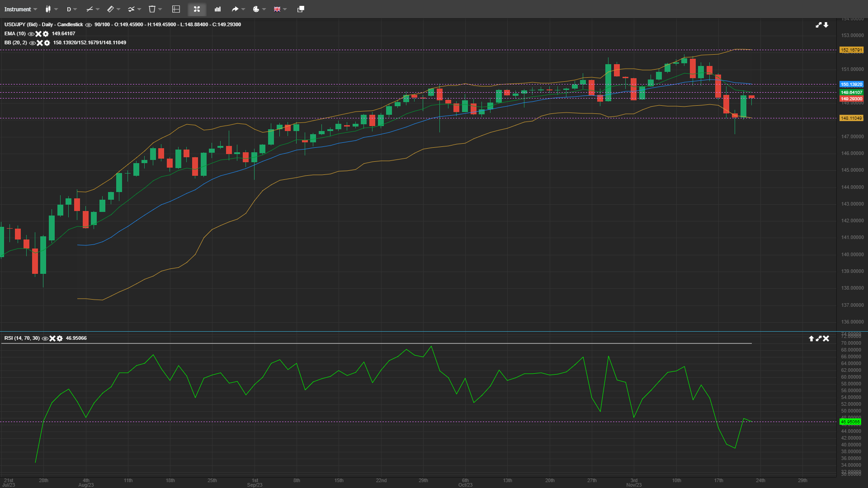Close the RSI pane
The height and width of the screenshot is (488, 868).
(826, 338)
